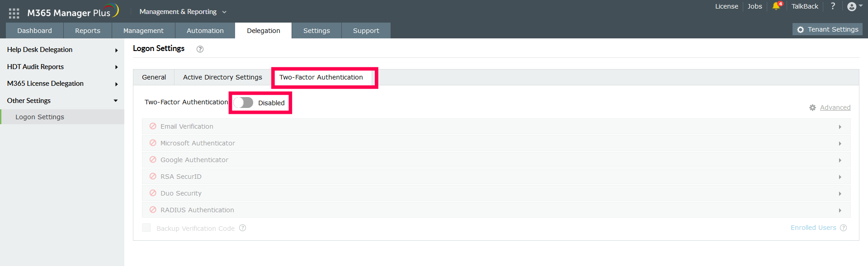Switch to the Active Directory Settings tab

[x=222, y=77]
